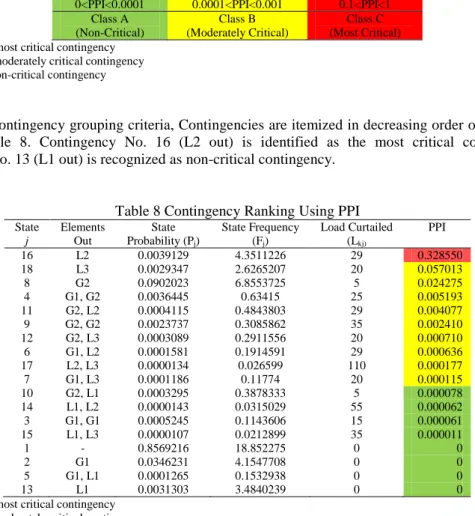Click the '0.1<PPI<1' range cell
The width and height of the screenshot is (475, 516).
pyautogui.click(x=365, y=5)
